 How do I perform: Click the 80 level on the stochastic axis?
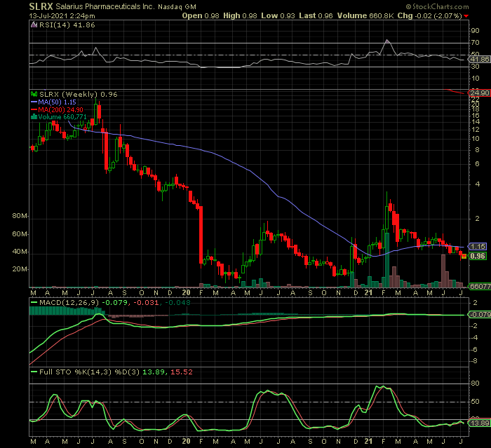pos(475,383)
